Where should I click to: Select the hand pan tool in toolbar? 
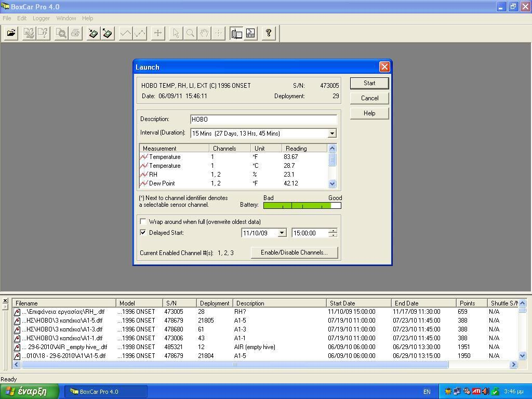[x=204, y=33]
